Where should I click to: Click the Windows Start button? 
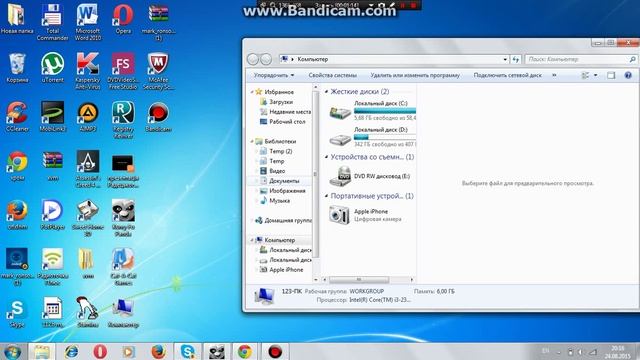point(13,351)
